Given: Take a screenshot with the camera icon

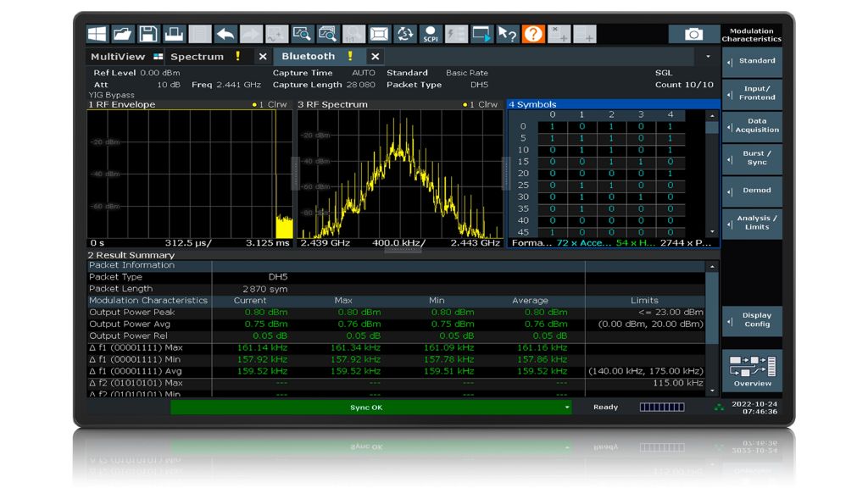Looking at the screenshot, I should pos(693,34).
